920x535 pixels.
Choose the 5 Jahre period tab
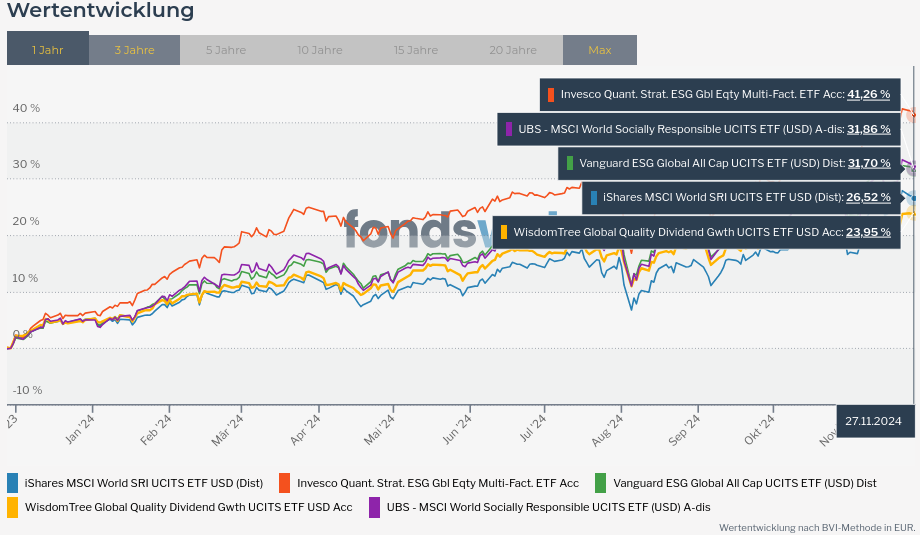coord(225,50)
